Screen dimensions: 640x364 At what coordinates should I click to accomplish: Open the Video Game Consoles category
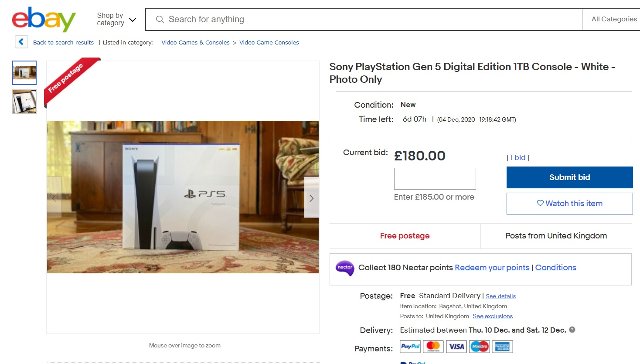269,42
